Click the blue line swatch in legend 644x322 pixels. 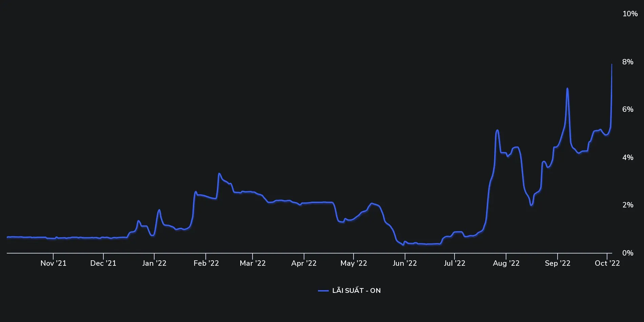(x=323, y=291)
